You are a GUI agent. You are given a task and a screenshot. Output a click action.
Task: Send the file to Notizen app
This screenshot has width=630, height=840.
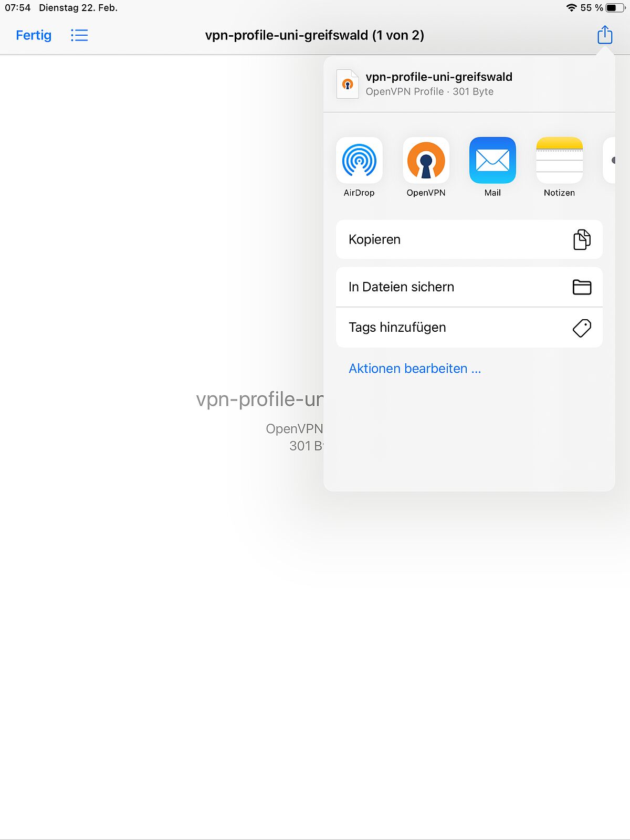(559, 160)
